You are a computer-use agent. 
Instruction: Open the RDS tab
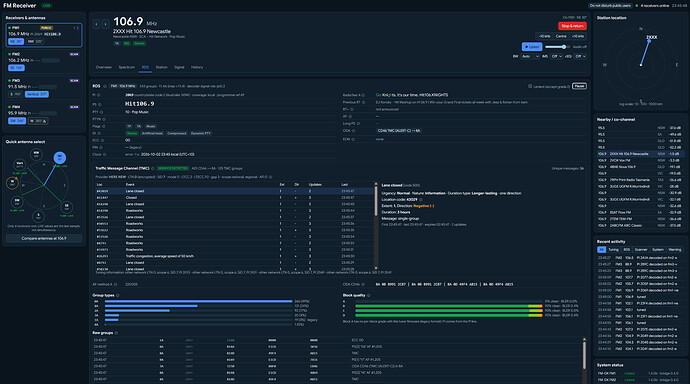click(x=145, y=67)
